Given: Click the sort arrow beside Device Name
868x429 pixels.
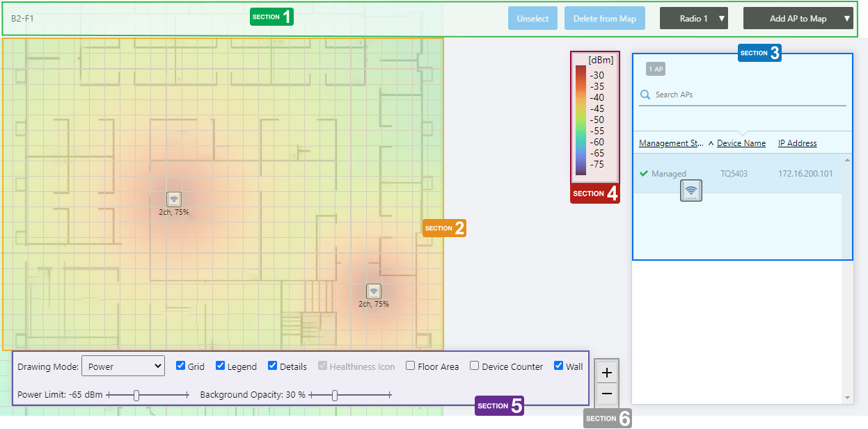Looking at the screenshot, I should (711, 144).
